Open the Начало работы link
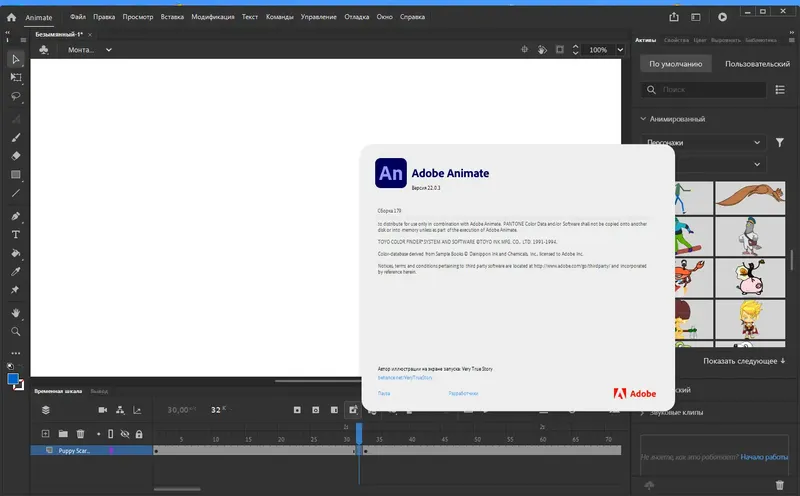 pos(764,457)
